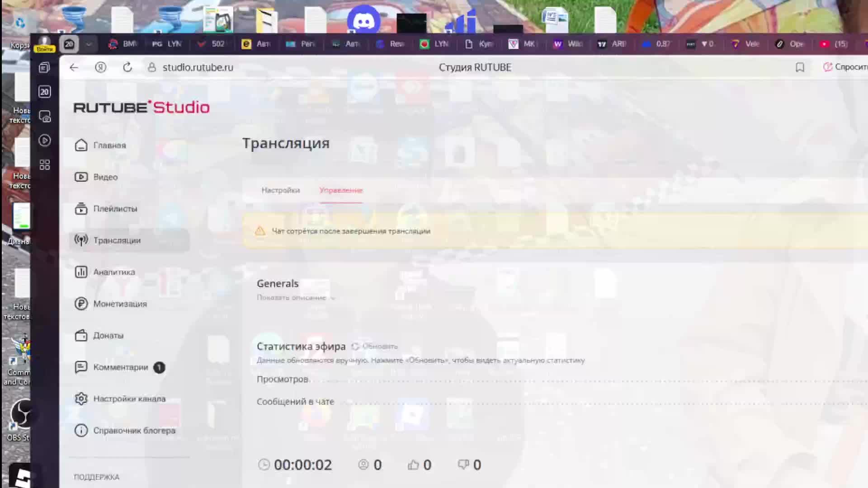868x488 pixels.
Task: Open Плейлисты in the sidebar
Action: tap(114, 209)
